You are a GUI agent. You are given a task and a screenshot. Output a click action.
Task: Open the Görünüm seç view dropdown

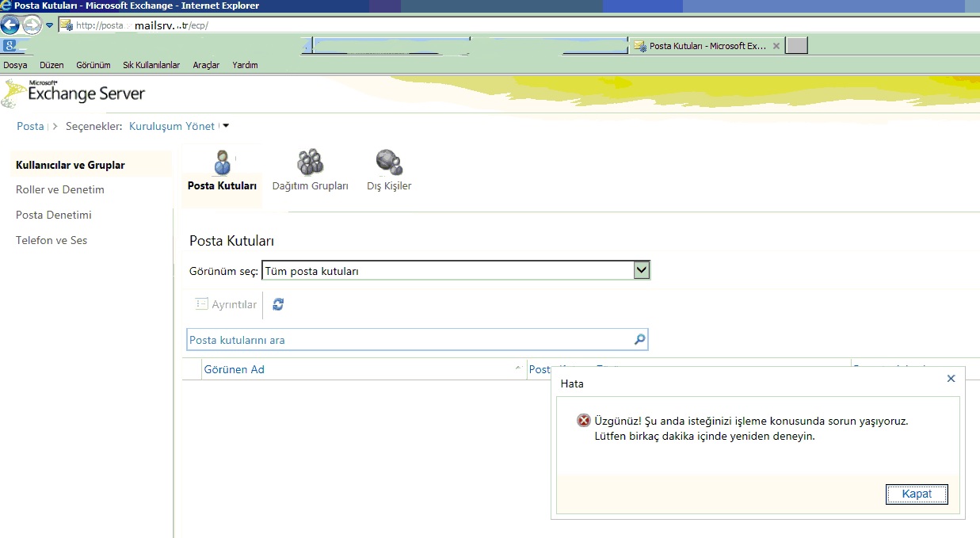(456, 271)
